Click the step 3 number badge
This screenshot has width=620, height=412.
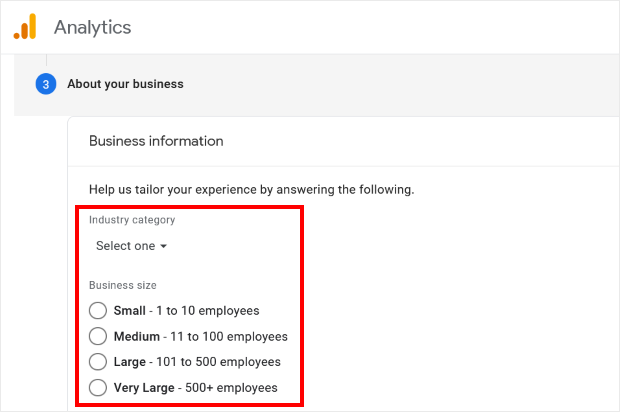point(46,84)
